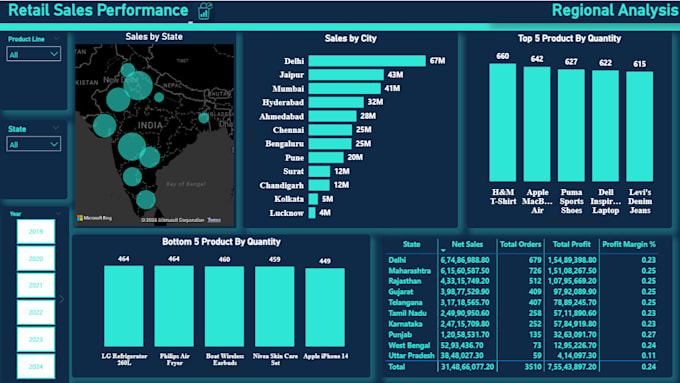
Task: Open the Terms link on the map
Action: pyautogui.click(x=214, y=220)
